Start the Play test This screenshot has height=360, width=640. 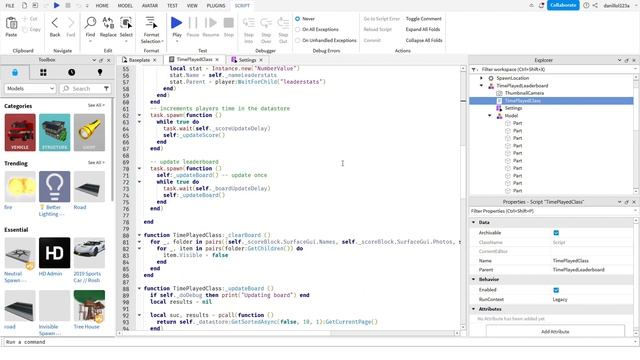click(177, 23)
